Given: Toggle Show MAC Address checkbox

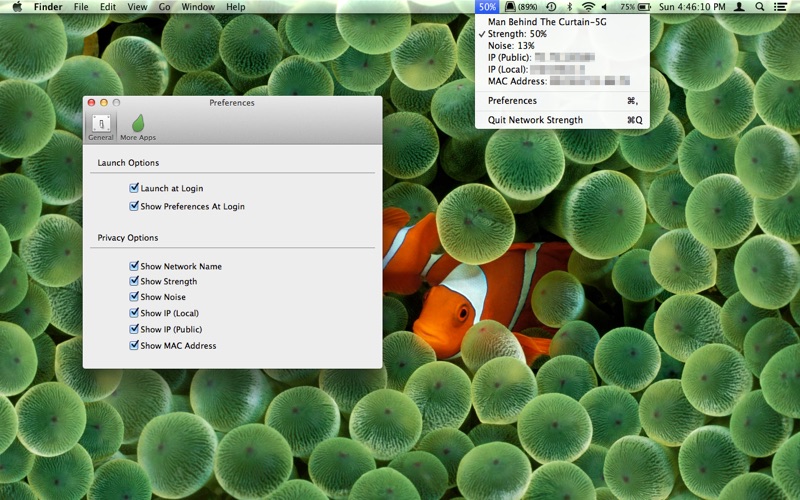Looking at the screenshot, I should 134,346.
